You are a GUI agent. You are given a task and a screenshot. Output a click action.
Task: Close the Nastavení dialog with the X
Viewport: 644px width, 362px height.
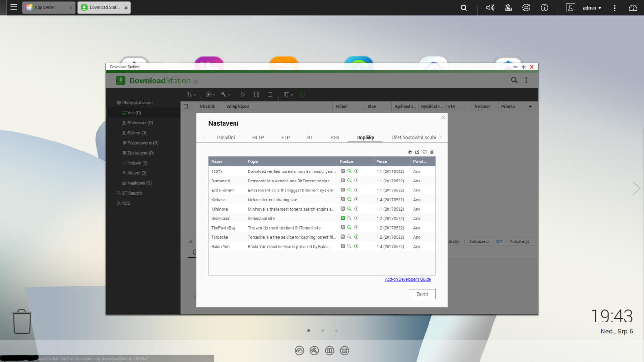(443, 118)
